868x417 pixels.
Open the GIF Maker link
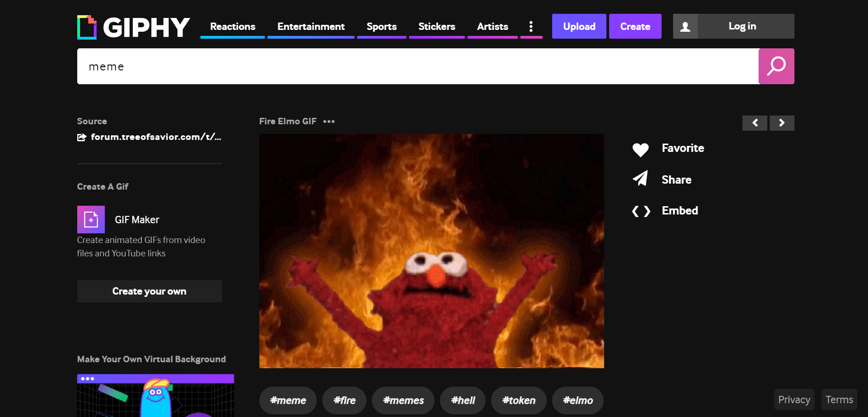[137, 220]
